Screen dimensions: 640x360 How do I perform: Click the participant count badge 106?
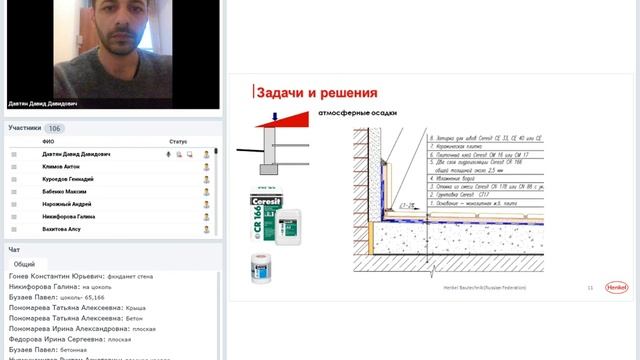coord(54,129)
